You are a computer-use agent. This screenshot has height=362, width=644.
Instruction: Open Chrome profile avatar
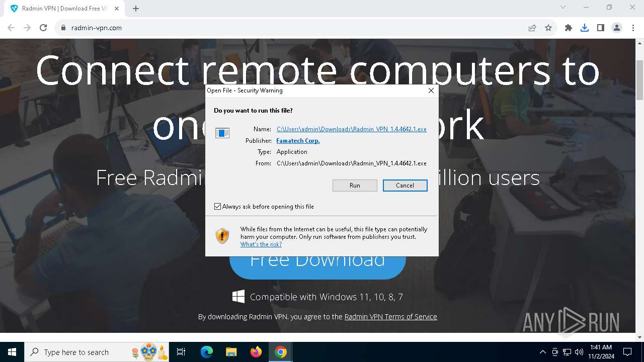coord(617,28)
